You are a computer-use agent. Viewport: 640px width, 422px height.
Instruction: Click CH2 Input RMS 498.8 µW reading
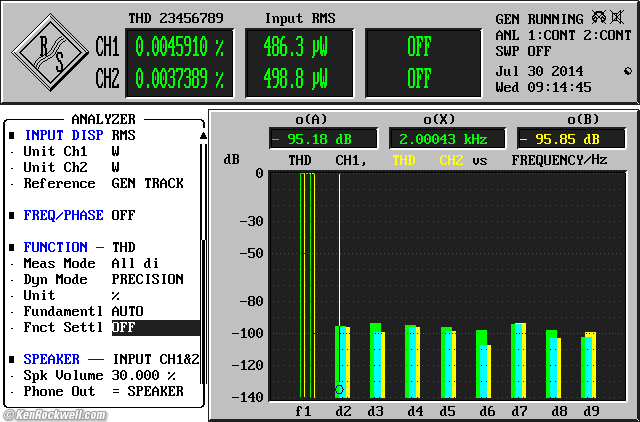click(x=296, y=78)
